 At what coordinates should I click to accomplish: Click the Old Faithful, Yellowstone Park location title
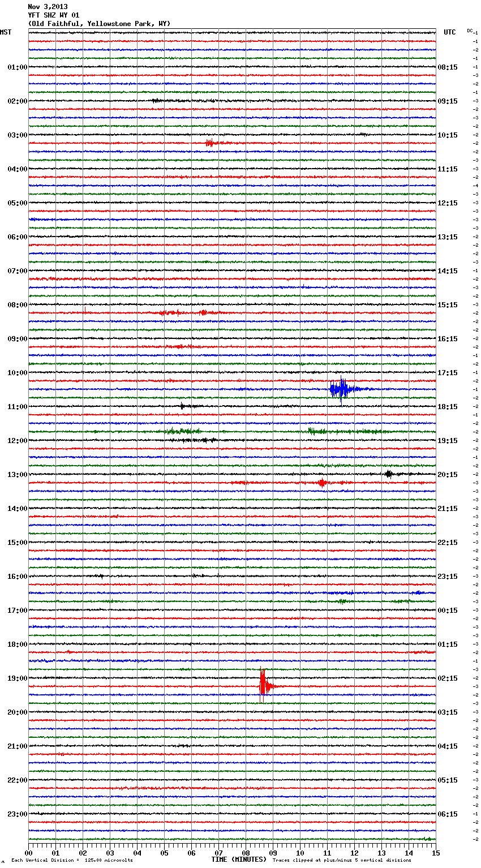99,24
